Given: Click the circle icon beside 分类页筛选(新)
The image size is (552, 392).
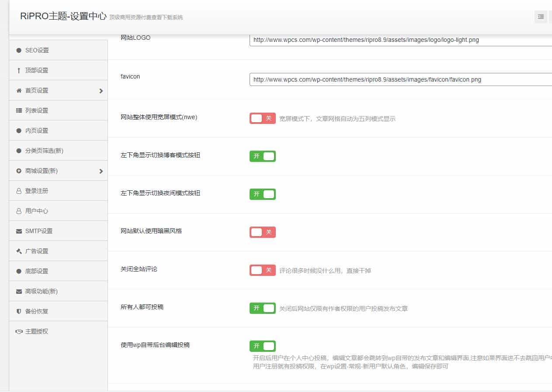Looking at the screenshot, I should (x=19, y=151).
